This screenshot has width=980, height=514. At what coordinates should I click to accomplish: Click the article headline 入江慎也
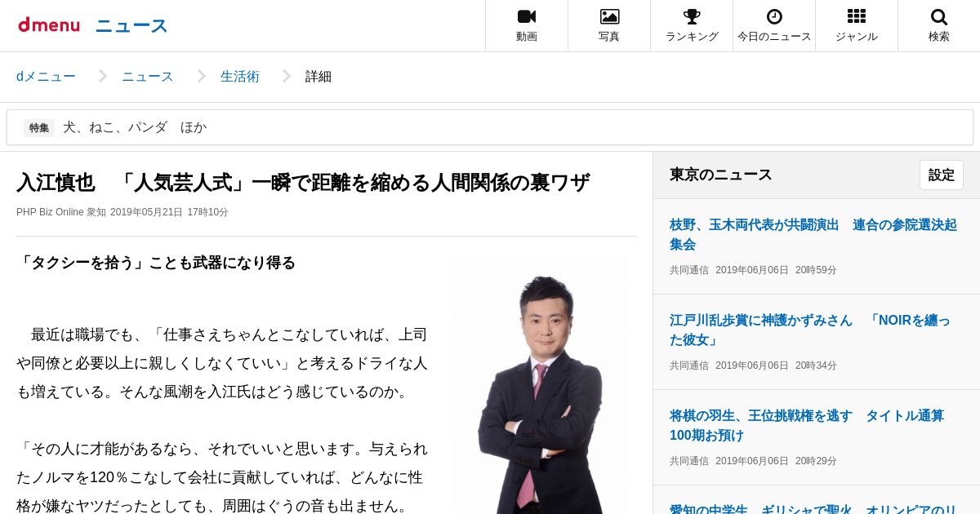[303, 183]
